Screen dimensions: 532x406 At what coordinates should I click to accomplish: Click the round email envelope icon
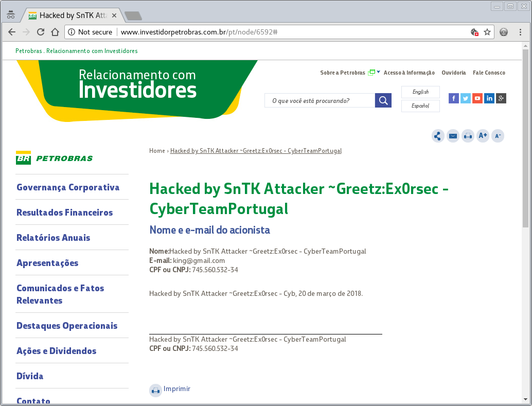pos(453,136)
